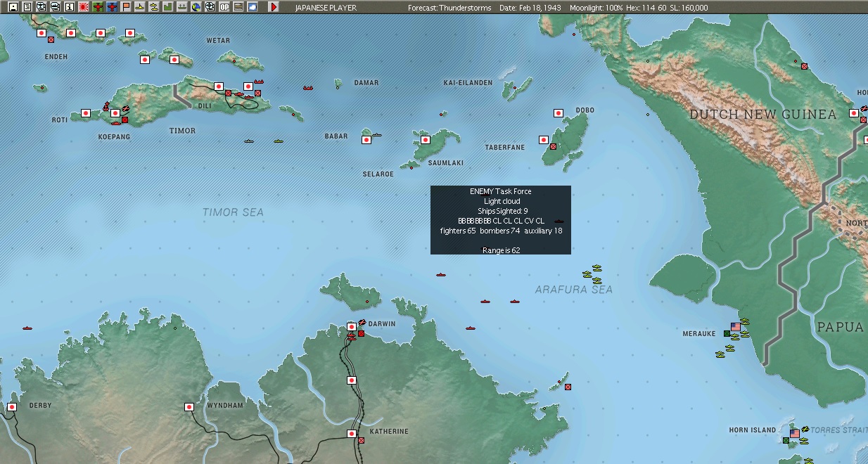868x464 pixels.
Task: Select the Japanese flag base at Darwin
Action: [x=352, y=327]
